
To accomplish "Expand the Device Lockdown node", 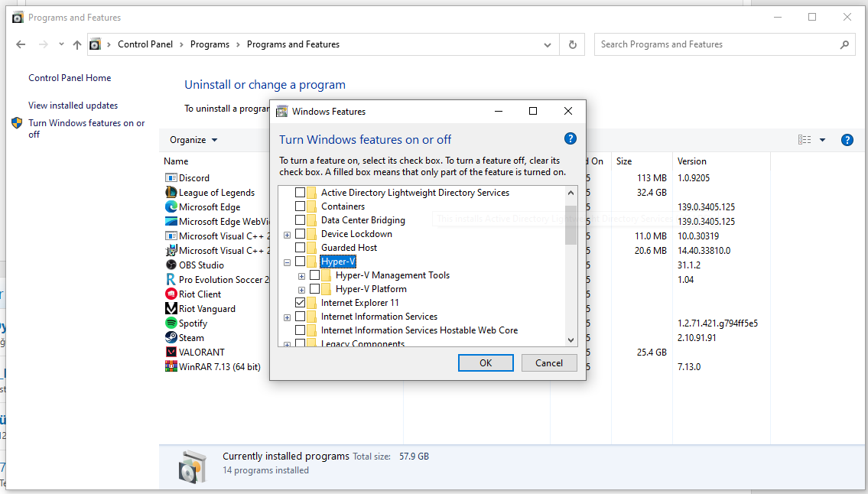I will coord(287,235).
